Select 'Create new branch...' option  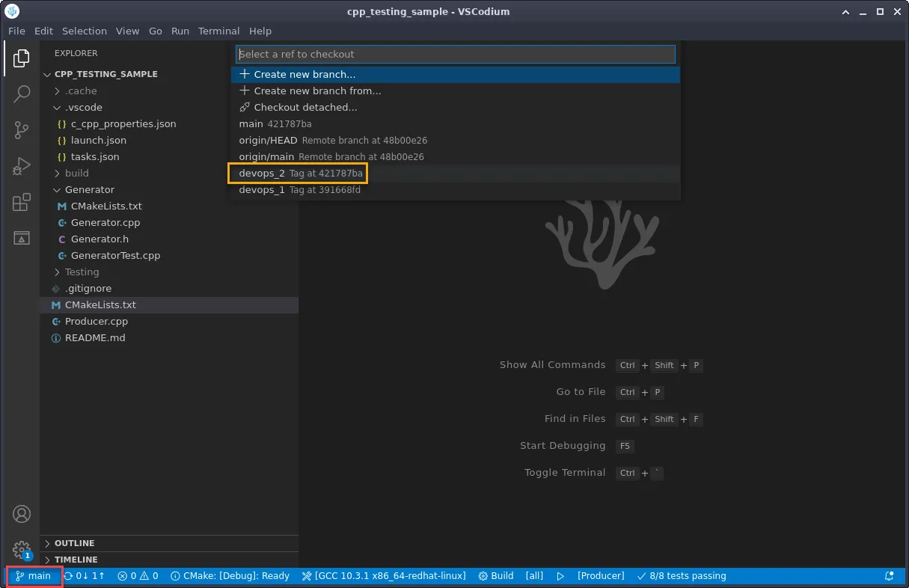[304, 75]
